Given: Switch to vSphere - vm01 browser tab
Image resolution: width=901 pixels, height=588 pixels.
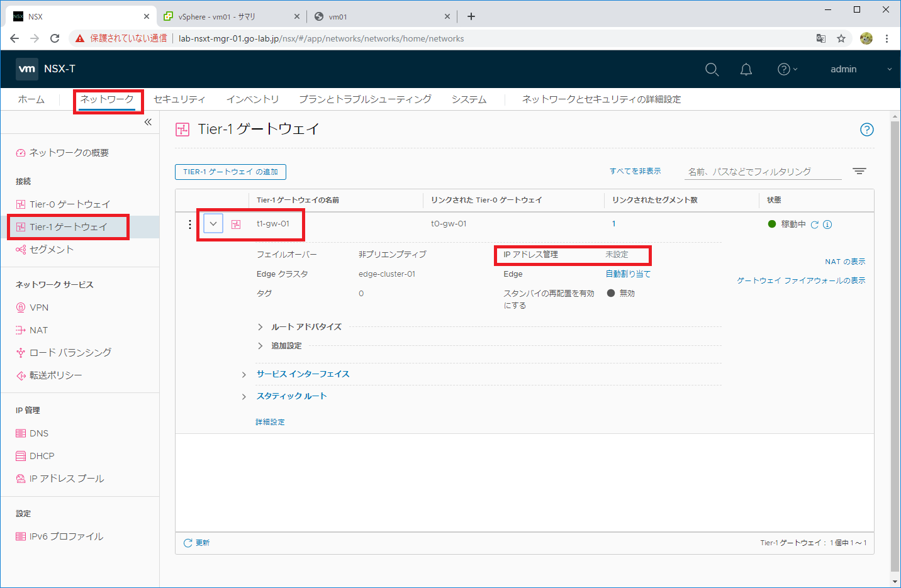Looking at the screenshot, I should 230,16.
